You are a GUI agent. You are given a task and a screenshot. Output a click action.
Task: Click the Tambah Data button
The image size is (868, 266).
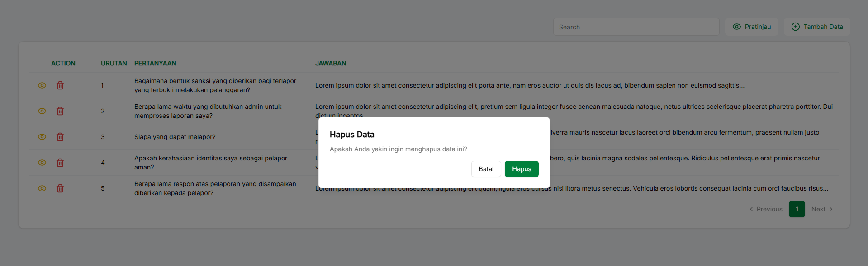coord(817,27)
